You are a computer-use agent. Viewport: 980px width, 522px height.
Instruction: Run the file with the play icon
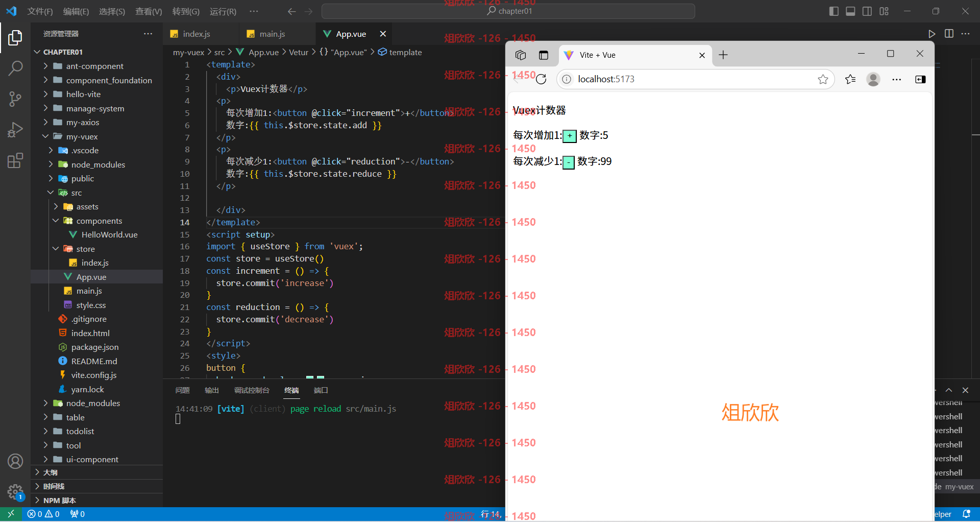[x=932, y=34]
